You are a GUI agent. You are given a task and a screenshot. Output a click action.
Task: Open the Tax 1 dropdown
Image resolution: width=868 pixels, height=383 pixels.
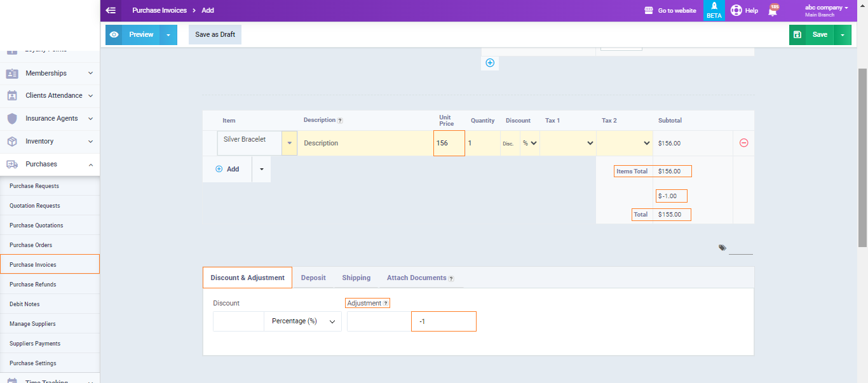(567, 143)
